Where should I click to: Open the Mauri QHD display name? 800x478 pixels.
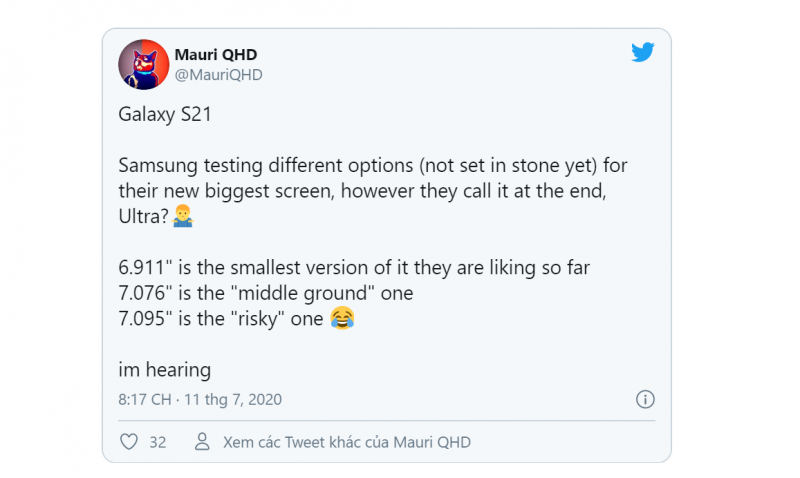(x=216, y=54)
